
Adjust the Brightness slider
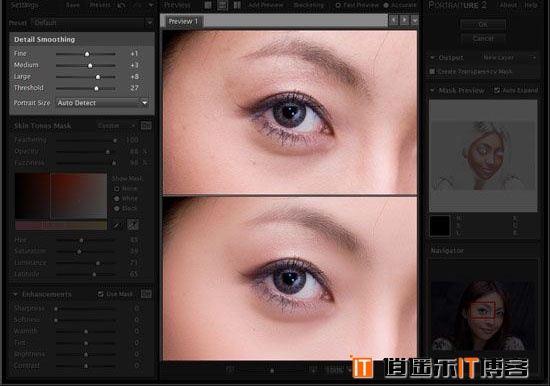pyautogui.click(x=86, y=354)
